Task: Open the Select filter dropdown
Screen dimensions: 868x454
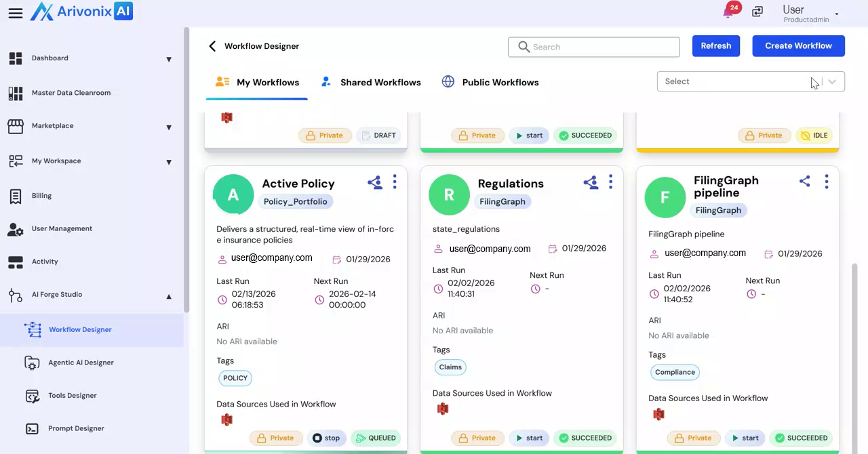Action: 750,81
